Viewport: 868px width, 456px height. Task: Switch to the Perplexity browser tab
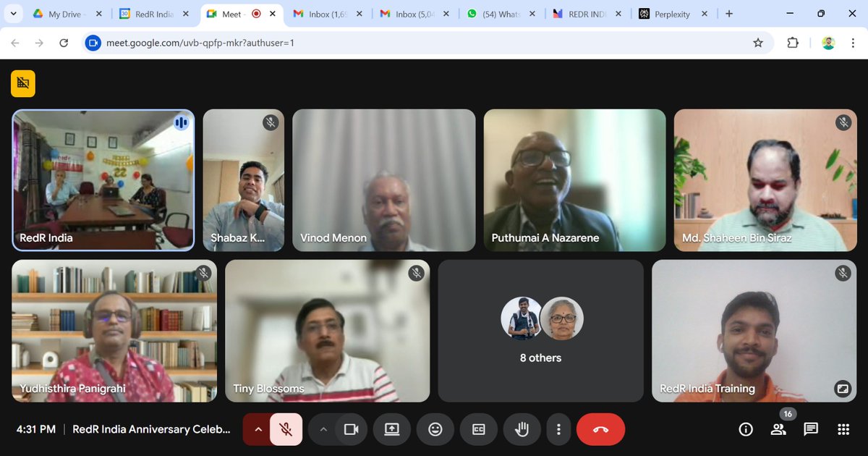672,14
